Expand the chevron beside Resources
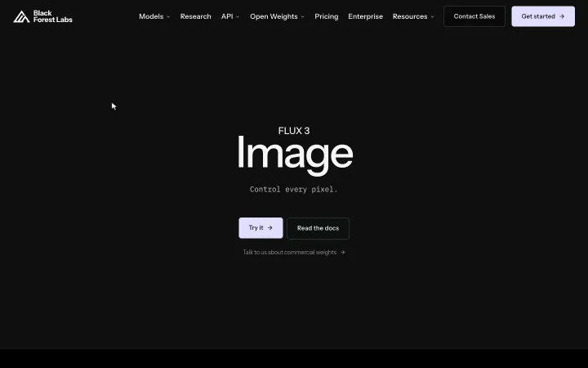588x368 pixels. 432,16
